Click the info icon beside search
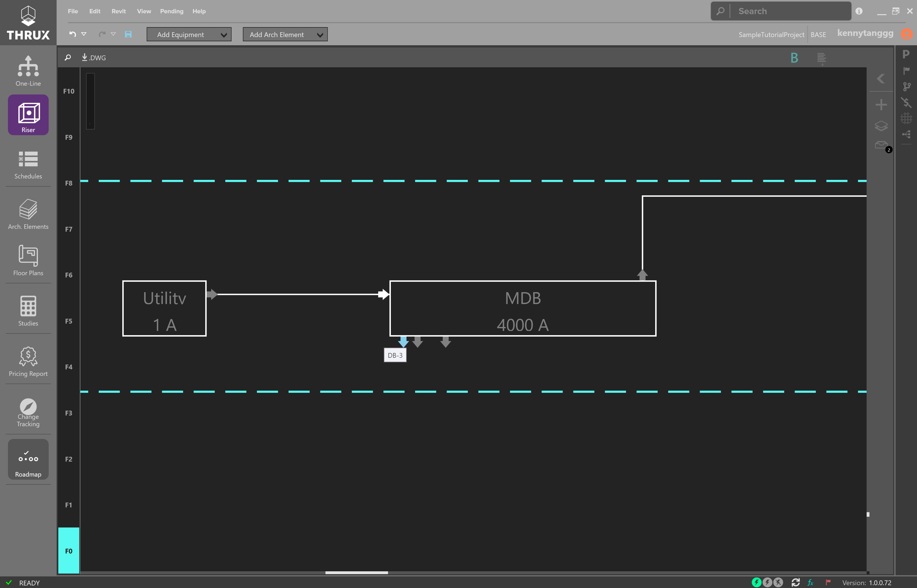The height and width of the screenshot is (588, 917). pos(859,11)
